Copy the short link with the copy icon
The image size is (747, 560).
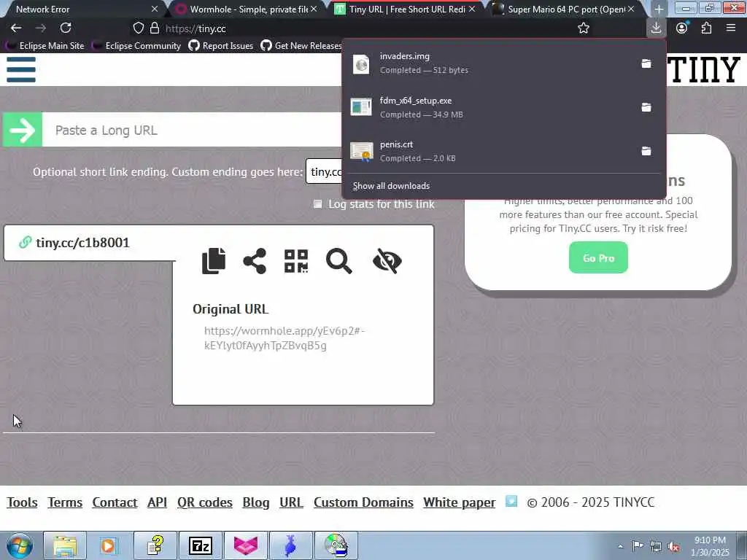(214, 260)
